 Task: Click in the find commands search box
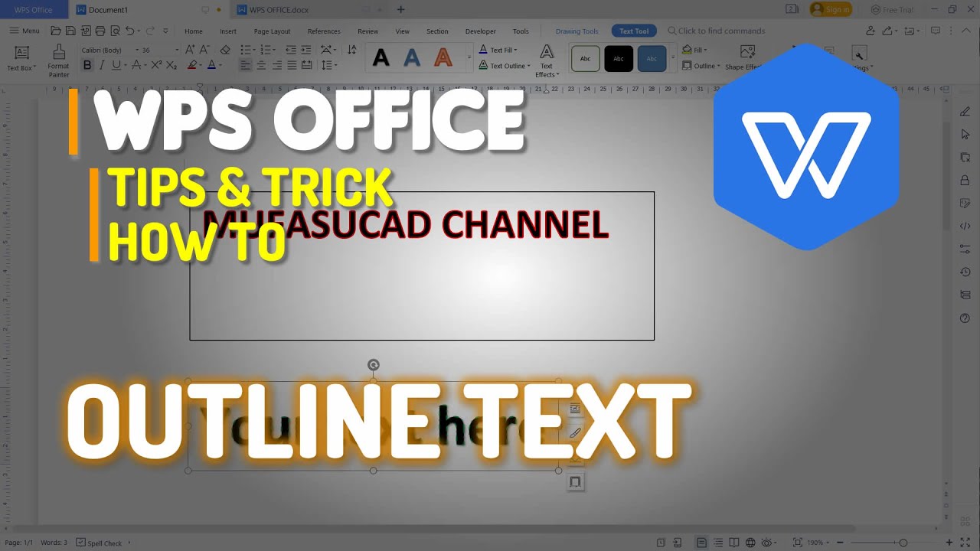[x=716, y=31]
